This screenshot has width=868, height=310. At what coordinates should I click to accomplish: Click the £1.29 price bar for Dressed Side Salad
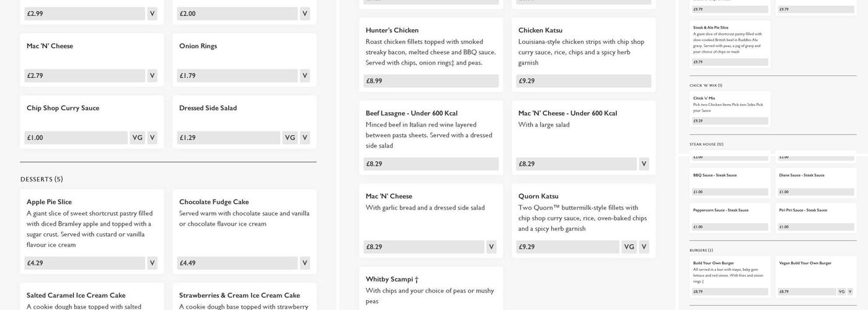pyautogui.click(x=228, y=138)
